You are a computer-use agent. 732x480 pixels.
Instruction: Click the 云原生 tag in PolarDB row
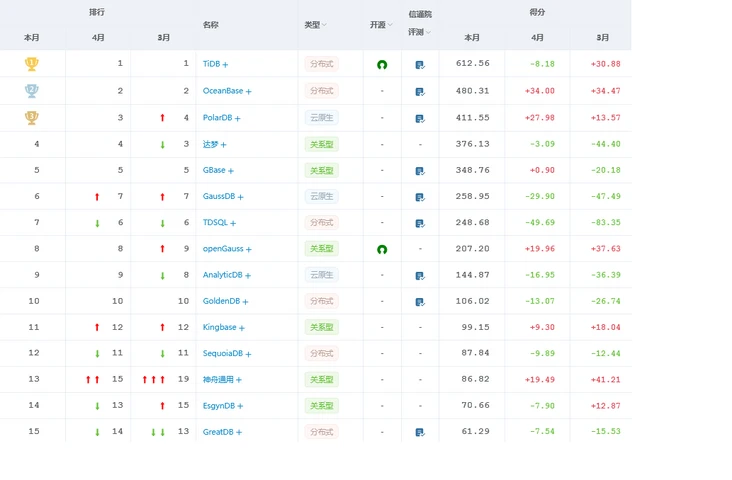click(x=322, y=118)
